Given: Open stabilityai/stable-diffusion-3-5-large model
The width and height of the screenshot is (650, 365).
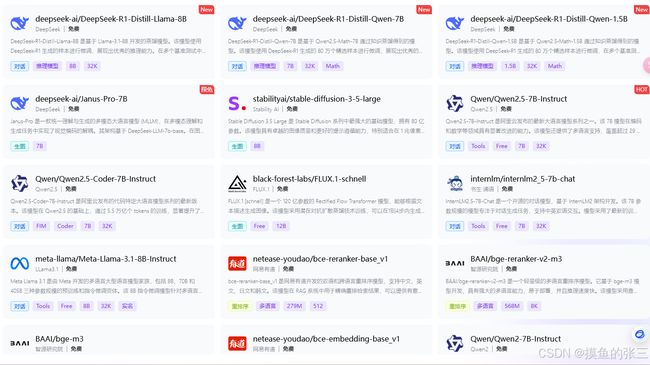Looking at the screenshot, I should click(317, 99).
